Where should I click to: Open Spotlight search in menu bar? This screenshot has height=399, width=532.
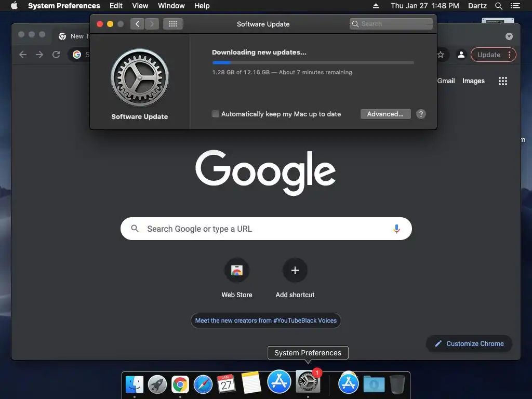coord(498,6)
